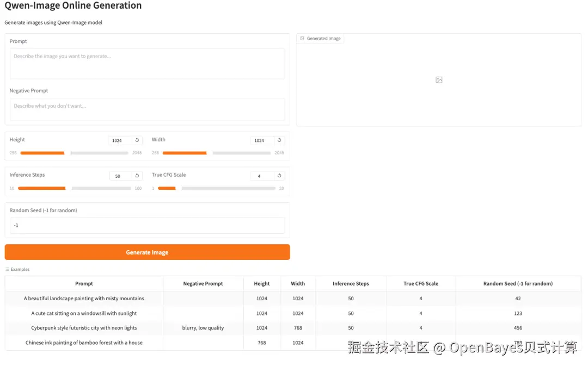Viewport: 588px width, 366px height.
Task: Adjust the Height slider
Action: [x=74, y=153]
